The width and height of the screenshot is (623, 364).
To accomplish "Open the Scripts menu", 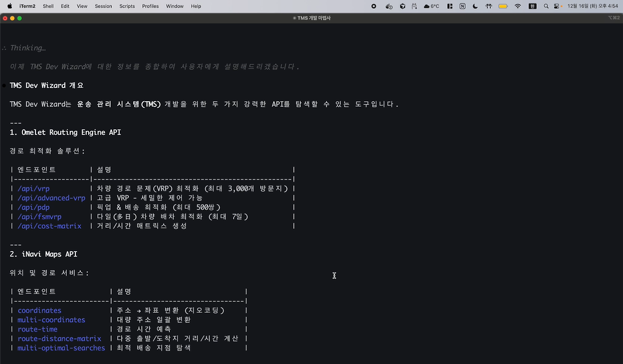I will [x=127, y=6].
